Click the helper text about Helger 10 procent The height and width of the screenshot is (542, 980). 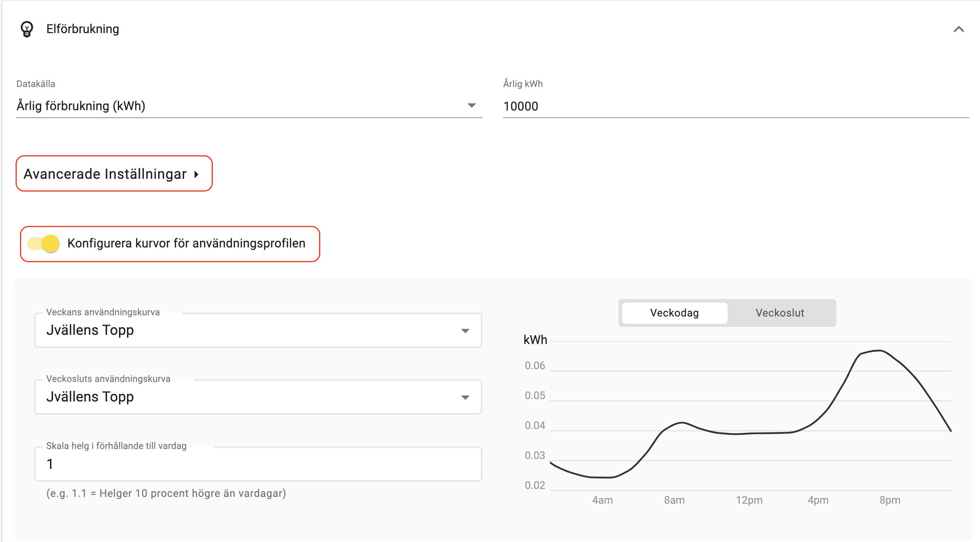coord(166,494)
